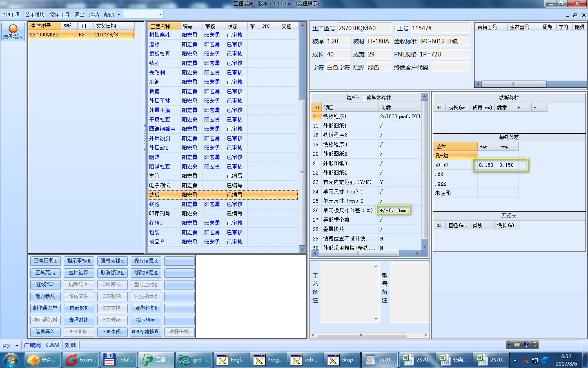Select the 2S7030QMA0 row in model list
The height and width of the screenshot is (368, 588).
point(81,35)
